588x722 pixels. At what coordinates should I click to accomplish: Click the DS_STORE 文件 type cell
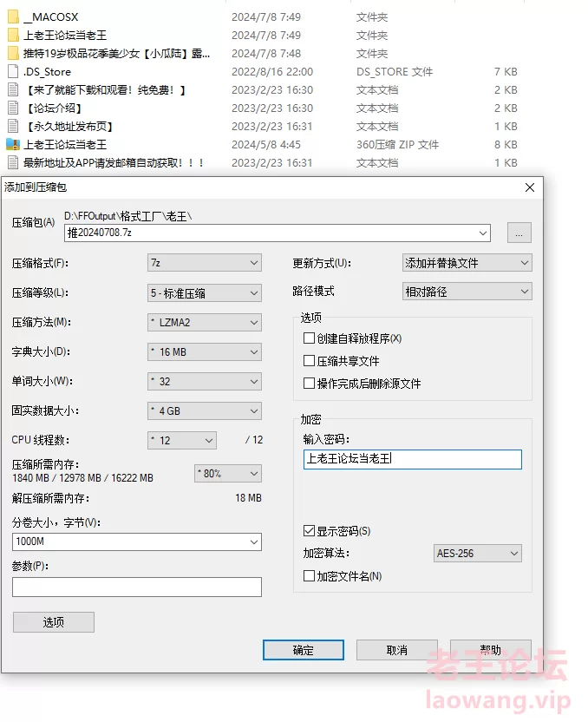395,72
